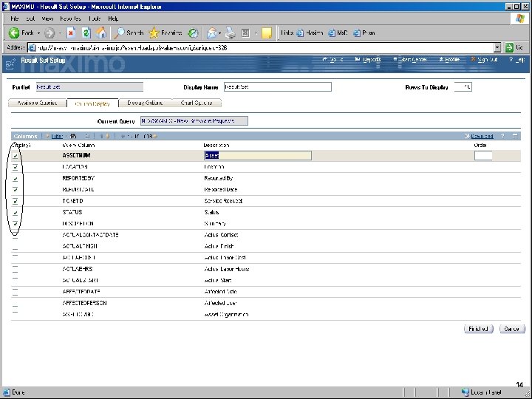The height and width of the screenshot is (399, 532).
Task: Click the Display Name input field
Action: pos(278,87)
